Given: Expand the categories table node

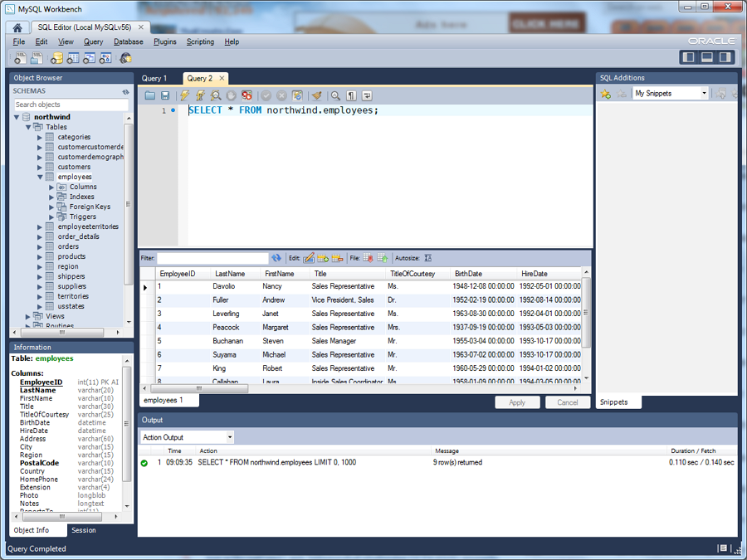Looking at the screenshot, I should [x=40, y=137].
